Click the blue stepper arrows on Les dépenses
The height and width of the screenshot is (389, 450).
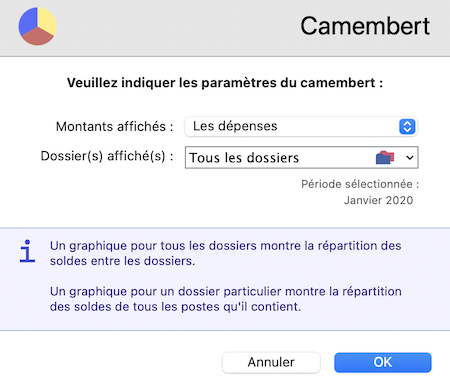tap(407, 127)
